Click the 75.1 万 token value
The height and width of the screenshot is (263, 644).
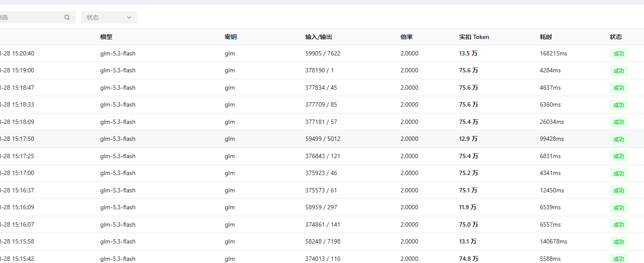pos(468,190)
